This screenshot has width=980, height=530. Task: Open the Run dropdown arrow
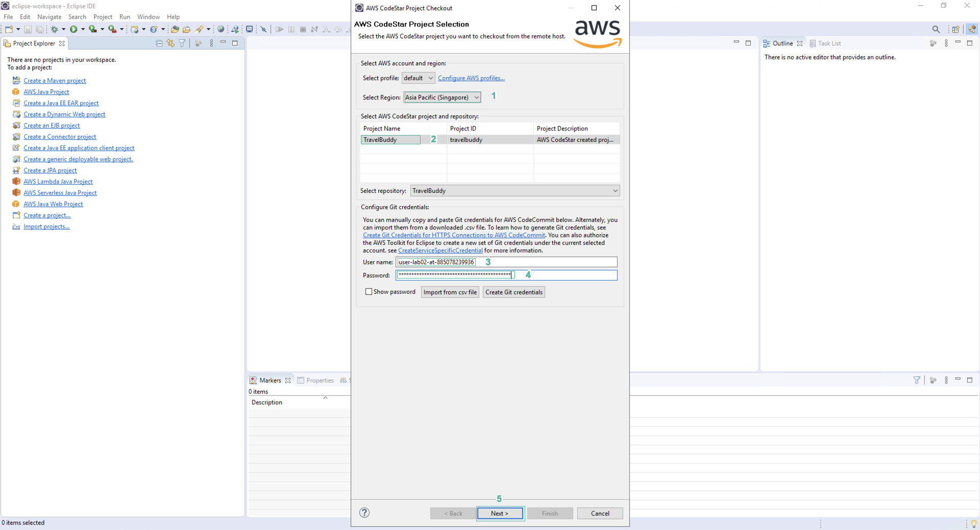click(x=83, y=29)
